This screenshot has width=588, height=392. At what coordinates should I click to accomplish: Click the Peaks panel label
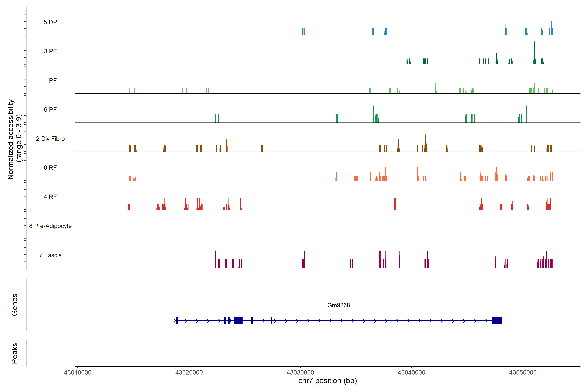coord(15,353)
